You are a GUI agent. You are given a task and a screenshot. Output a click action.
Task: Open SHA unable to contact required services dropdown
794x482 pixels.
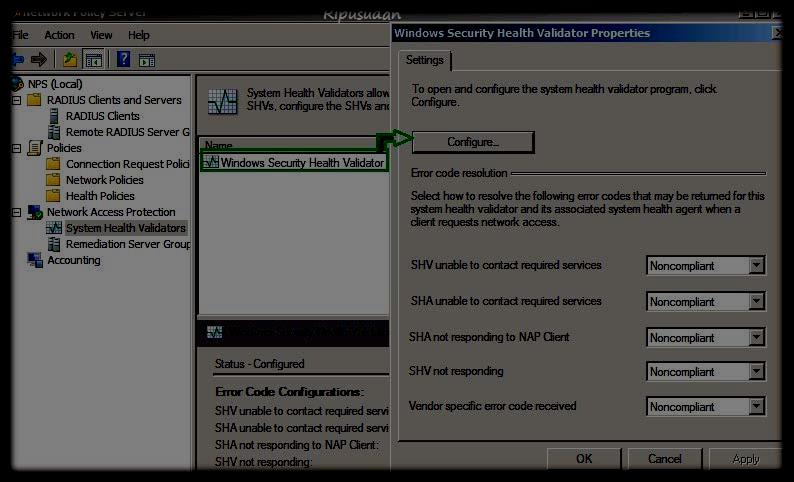click(x=756, y=301)
